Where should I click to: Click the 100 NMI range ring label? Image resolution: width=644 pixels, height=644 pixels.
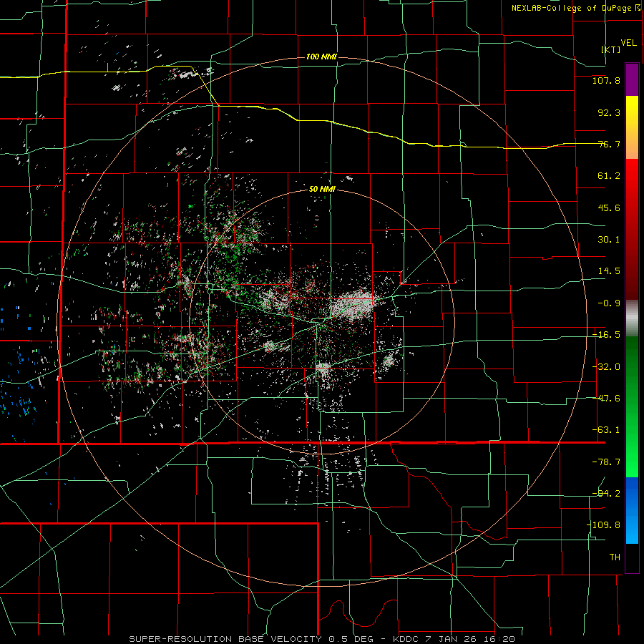click(x=321, y=57)
